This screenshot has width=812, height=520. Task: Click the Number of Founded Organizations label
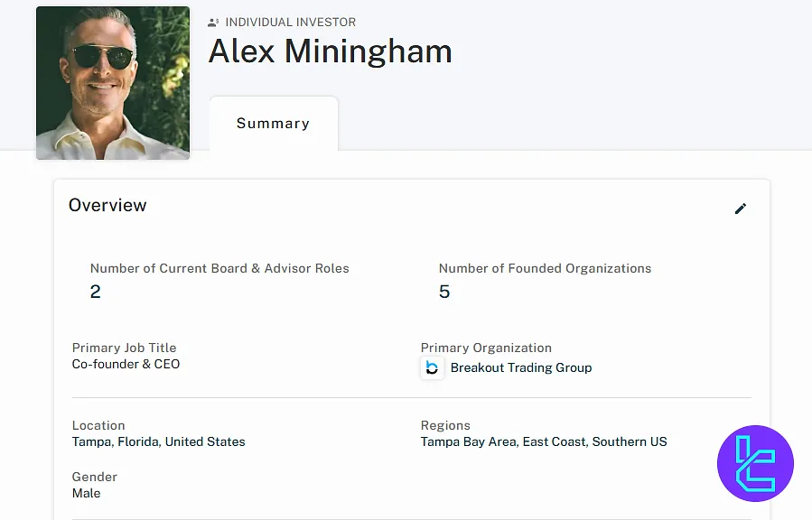[x=545, y=268]
